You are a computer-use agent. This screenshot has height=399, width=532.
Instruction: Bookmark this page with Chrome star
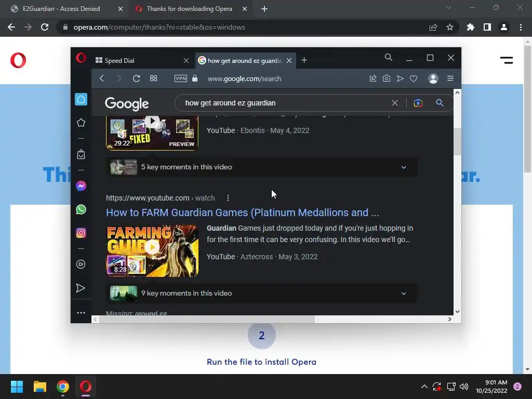pyautogui.click(x=450, y=27)
